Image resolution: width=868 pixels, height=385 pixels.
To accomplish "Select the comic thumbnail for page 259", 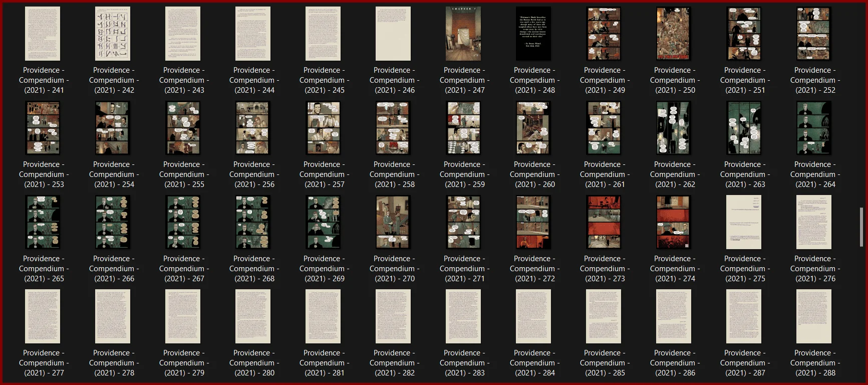I will [x=463, y=128].
